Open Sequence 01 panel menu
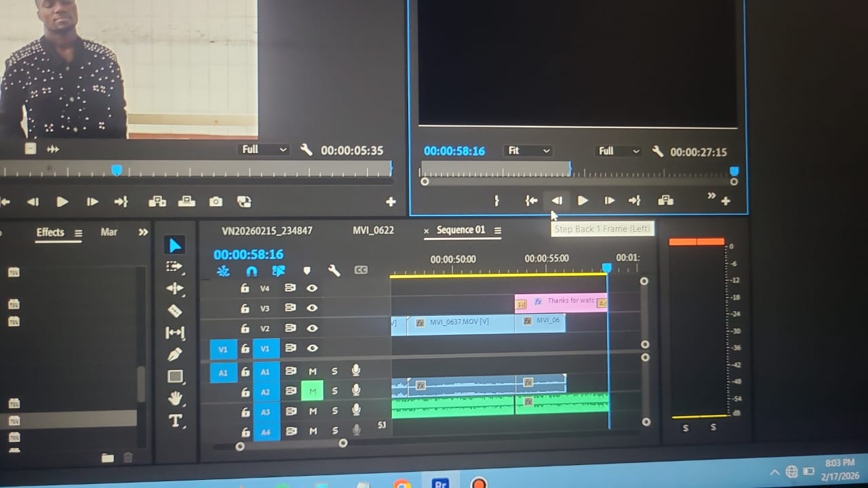The width and height of the screenshot is (868, 488). (498, 230)
